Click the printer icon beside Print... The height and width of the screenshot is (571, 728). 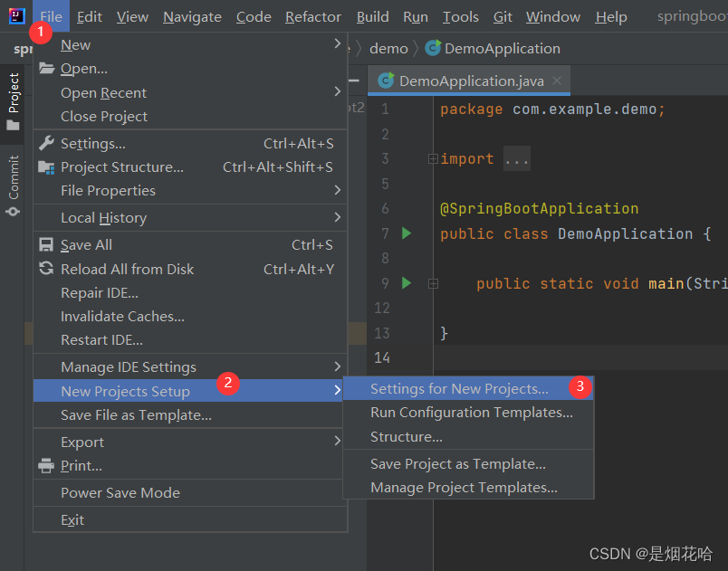[x=46, y=465]
